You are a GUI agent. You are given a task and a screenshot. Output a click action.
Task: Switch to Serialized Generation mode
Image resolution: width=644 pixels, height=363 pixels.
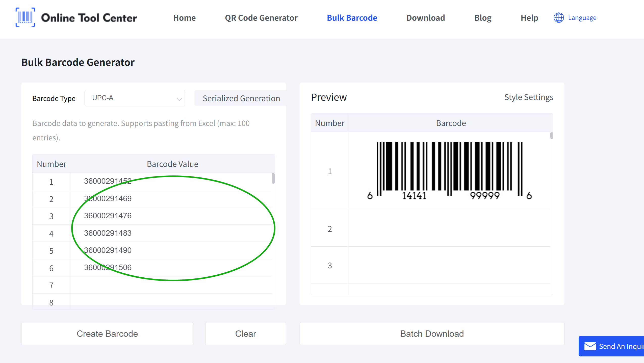click(x=241, y=98)
